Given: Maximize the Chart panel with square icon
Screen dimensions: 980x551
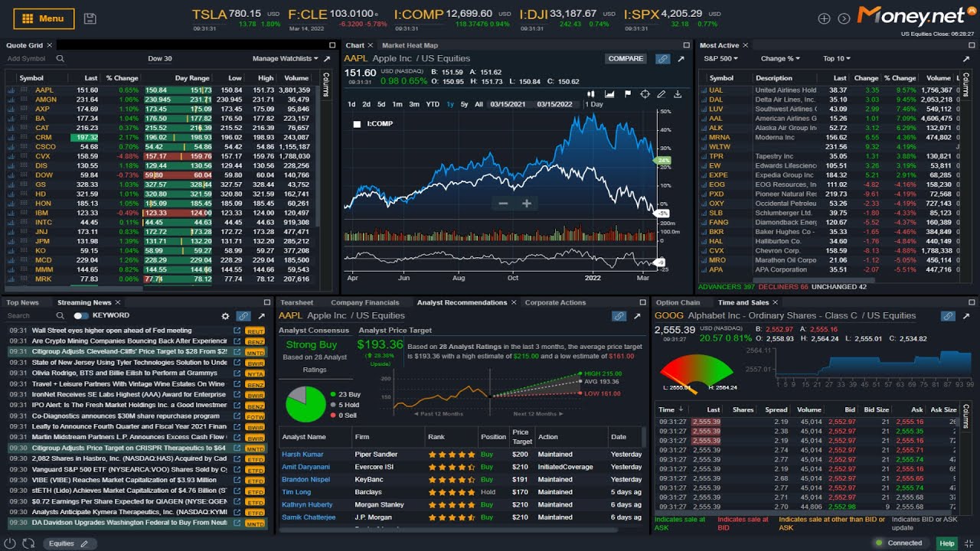Looking at the screenshot, I should 686,46.
